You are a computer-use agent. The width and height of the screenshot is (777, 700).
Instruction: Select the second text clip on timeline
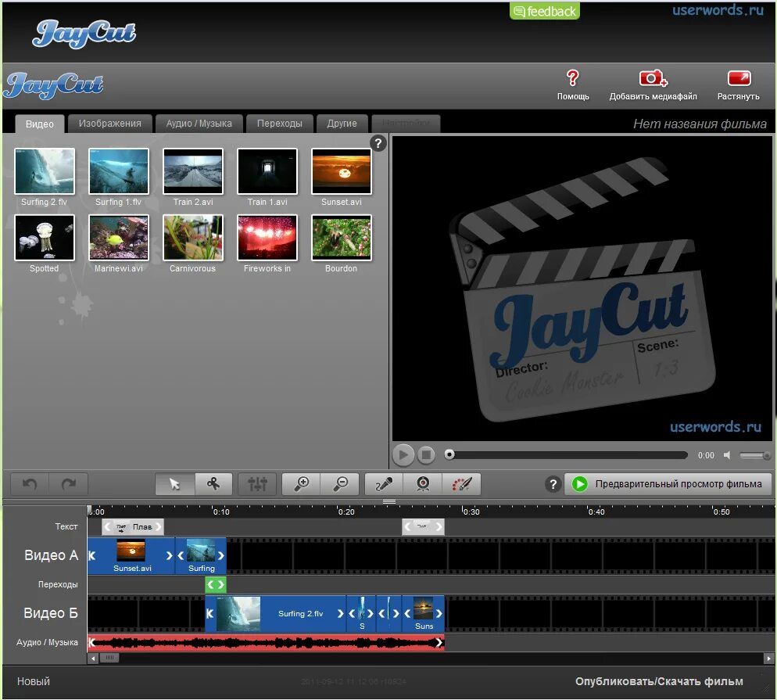423,526
